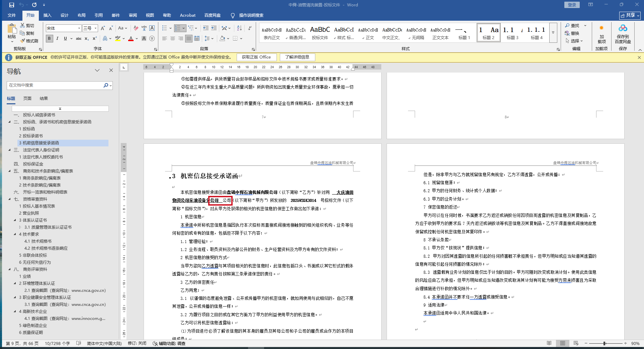644x349 pixels.
Task: Open the 插入 (Insert) ribbon tab
Action: tap(47, 15)
